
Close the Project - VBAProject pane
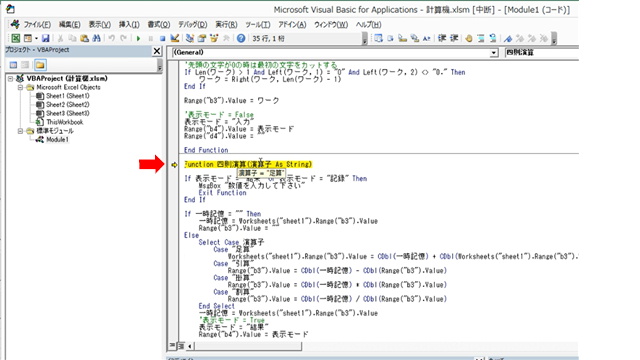click(157, 51)
